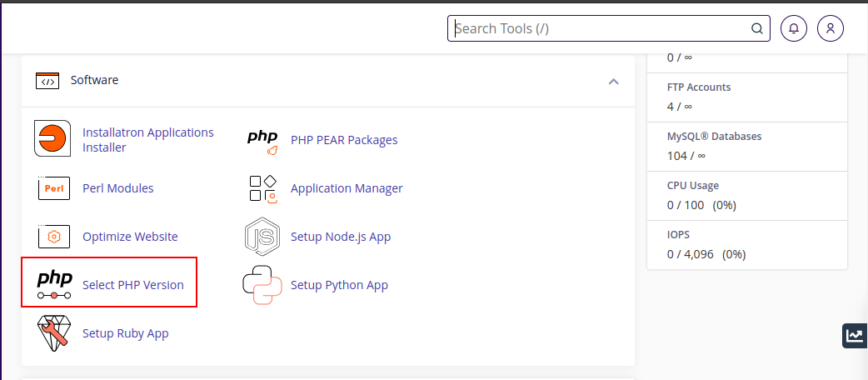This screenshot has height=380, width=868.
Task: Click the Setup Ruby App gem icon
Action: 53,333
